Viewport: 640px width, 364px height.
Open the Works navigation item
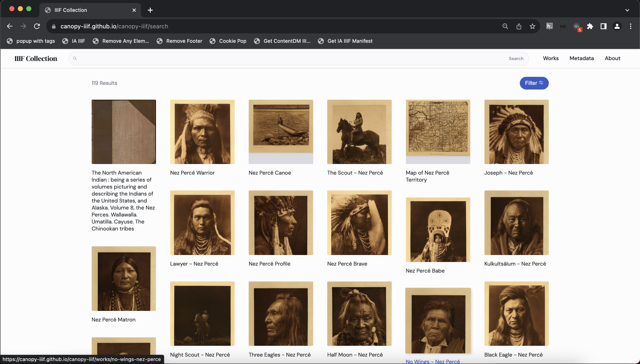tap(550, 58)
